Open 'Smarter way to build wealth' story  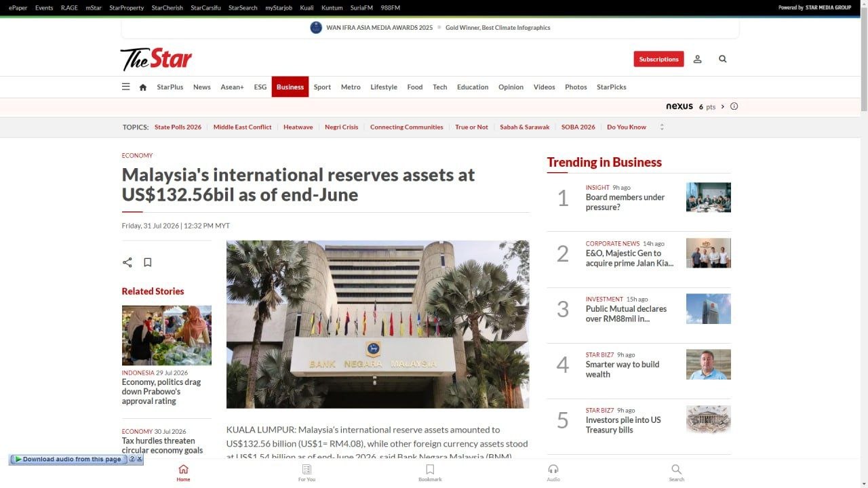click(623, 369)
